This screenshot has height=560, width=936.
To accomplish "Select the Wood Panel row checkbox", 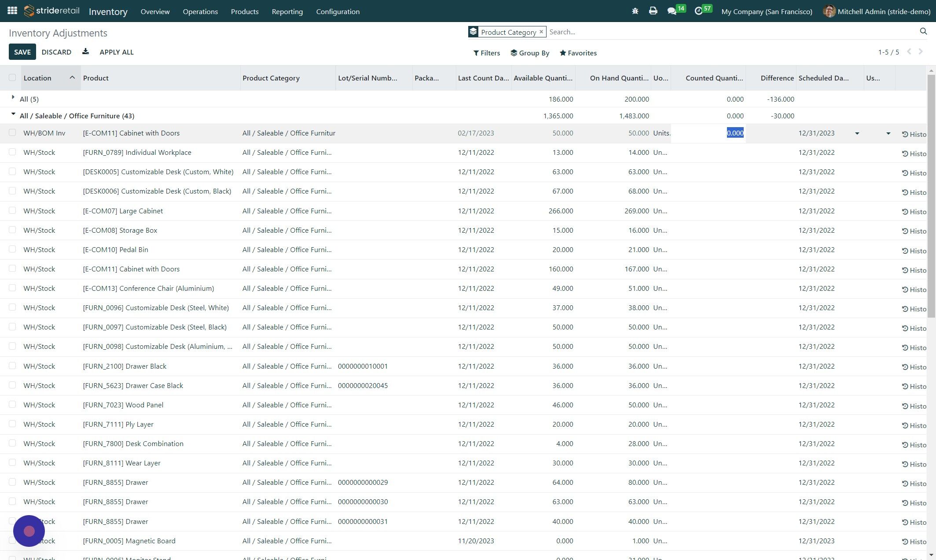I will point(12,405).
